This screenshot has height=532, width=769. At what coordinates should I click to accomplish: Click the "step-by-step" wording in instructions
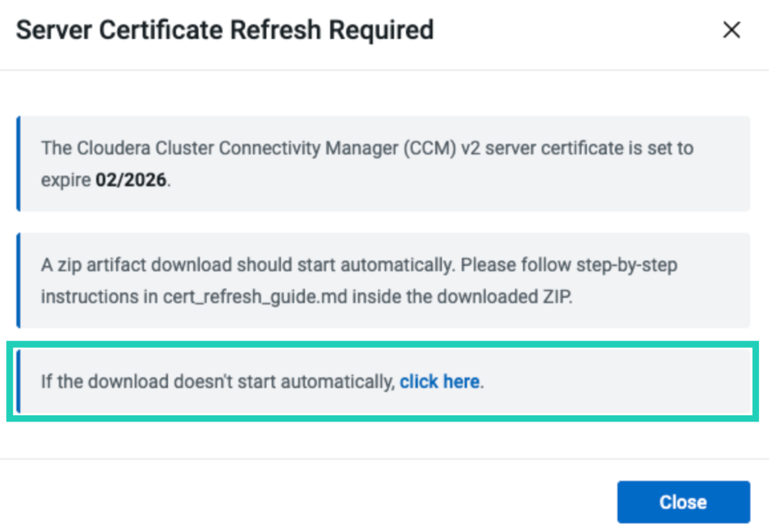(626, 264)
